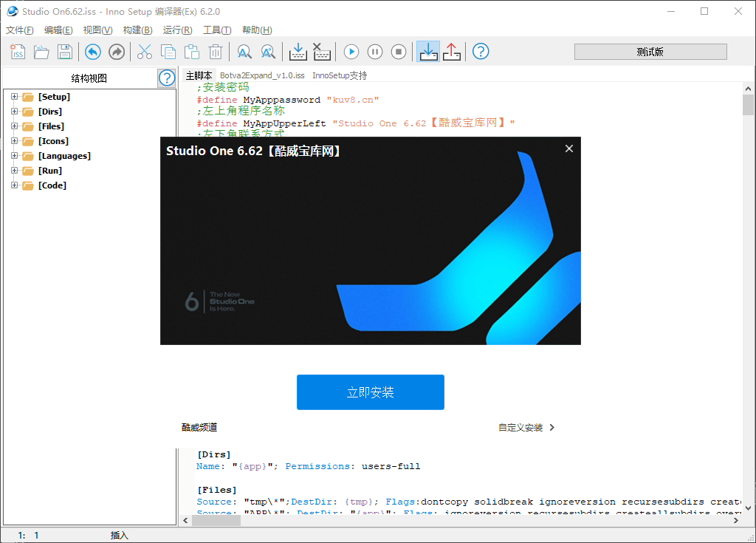Paste from the clipboard
Viewport: 756px width, 543px height.
pyautogui.click(x=191, y=52)
